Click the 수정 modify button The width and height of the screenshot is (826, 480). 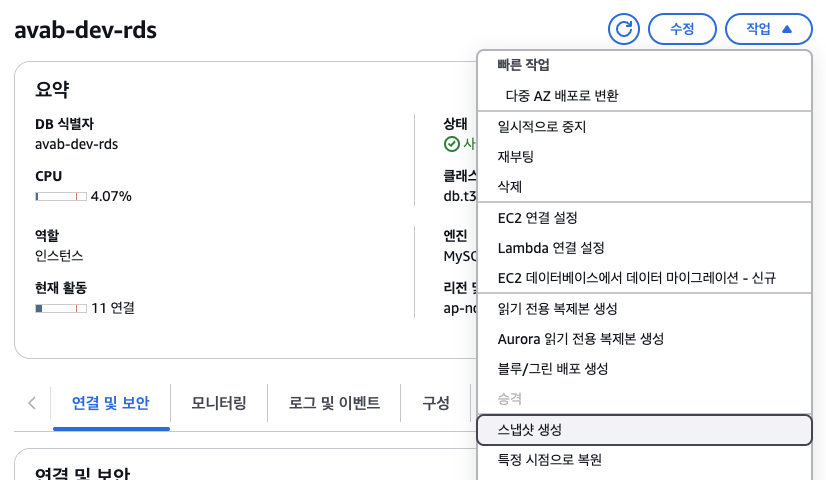pyautogui.click(x=682, y=29)
